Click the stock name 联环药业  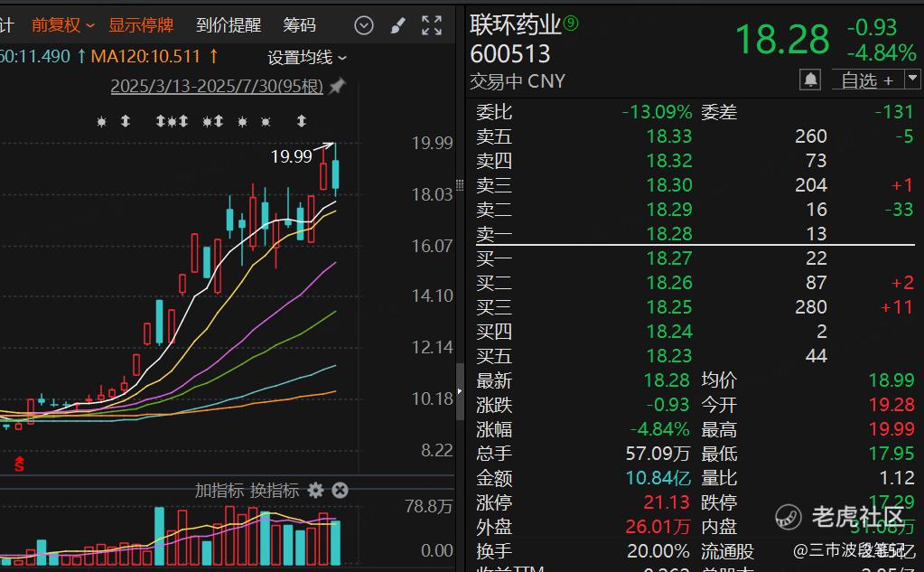516,24
